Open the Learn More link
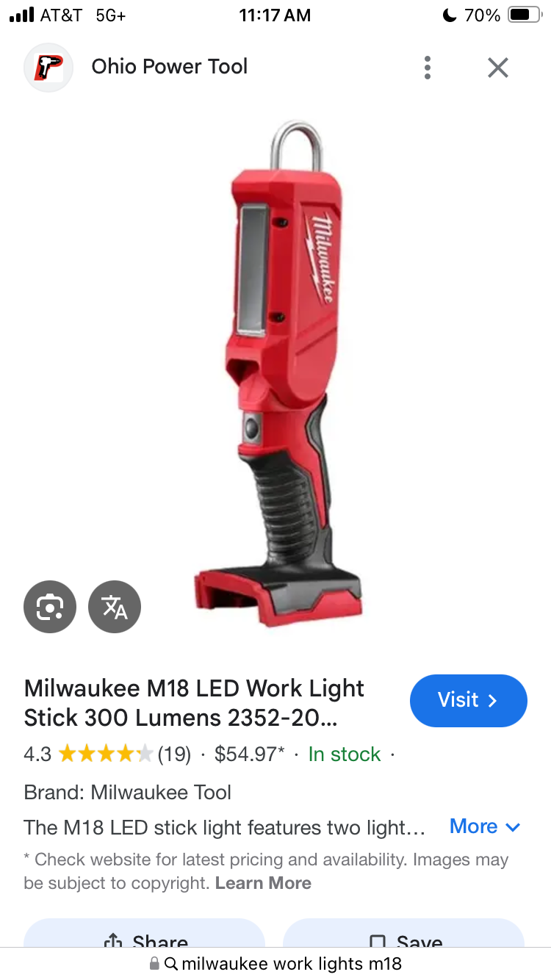This screenshot has height=980, width=551. pos(263,883)
